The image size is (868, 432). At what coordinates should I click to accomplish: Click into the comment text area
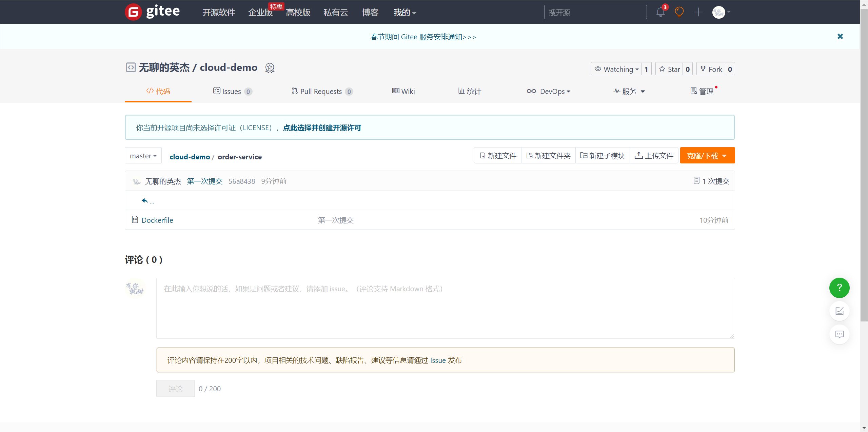445,309
